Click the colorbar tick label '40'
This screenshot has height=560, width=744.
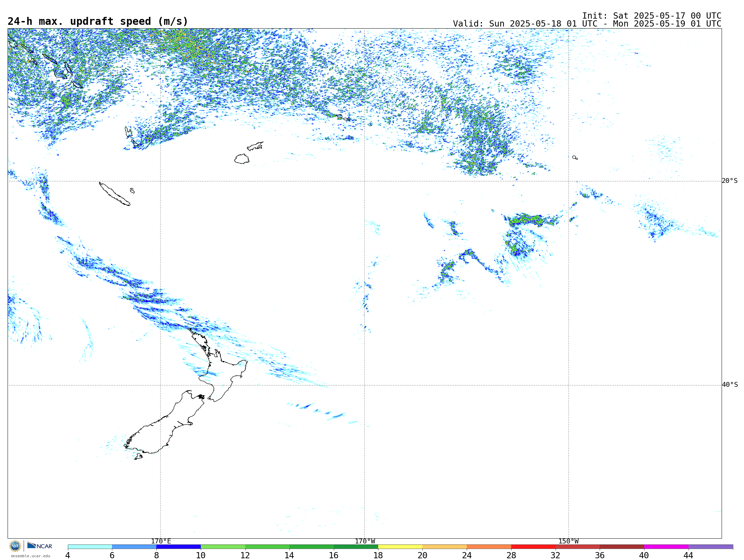(x=644, y=555)
